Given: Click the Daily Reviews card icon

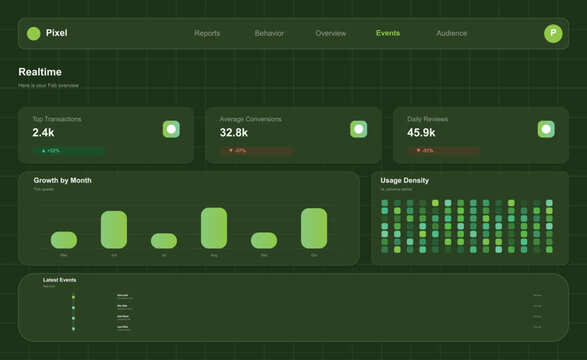Looking at the screenshot, I should (x=546, y=129).
